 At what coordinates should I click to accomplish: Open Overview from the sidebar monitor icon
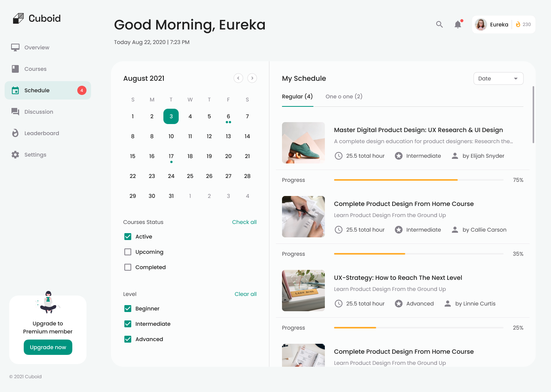point(15,47)
